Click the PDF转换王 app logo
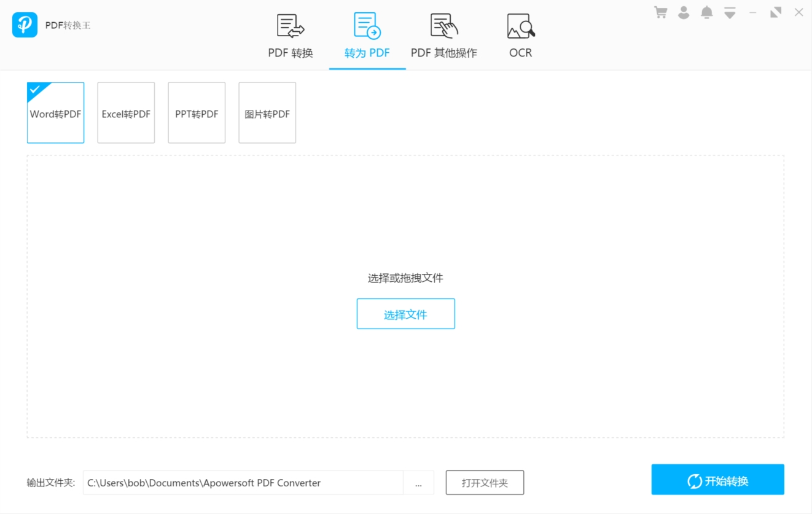The image size is (812, 514). coord(25,25)
